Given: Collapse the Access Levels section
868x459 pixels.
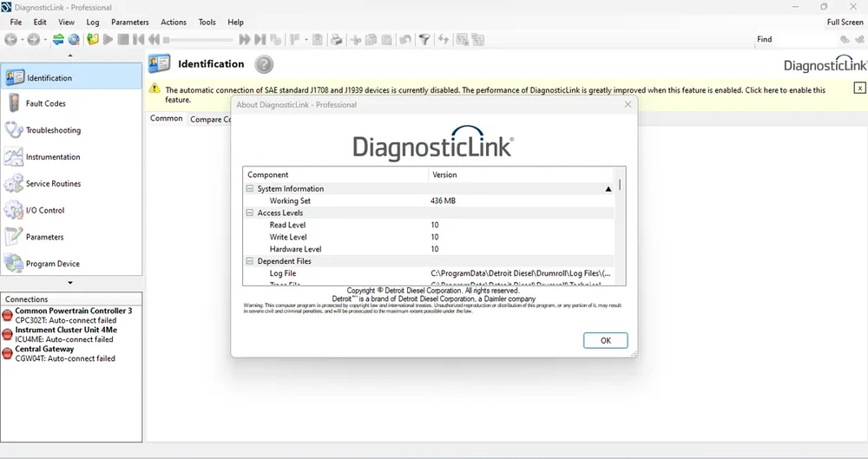Looking at the screenshot, I should point(250,213).
